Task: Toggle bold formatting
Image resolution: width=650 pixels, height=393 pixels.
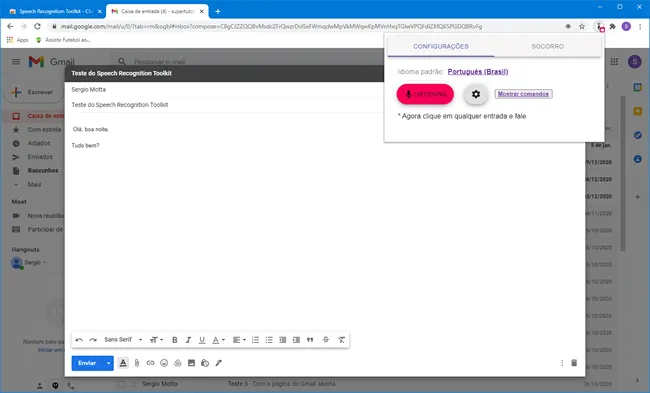Action: 175,340
